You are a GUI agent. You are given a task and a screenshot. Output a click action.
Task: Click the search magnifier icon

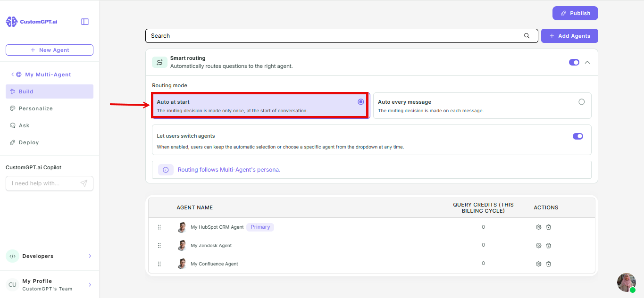(x=527, y=36)
